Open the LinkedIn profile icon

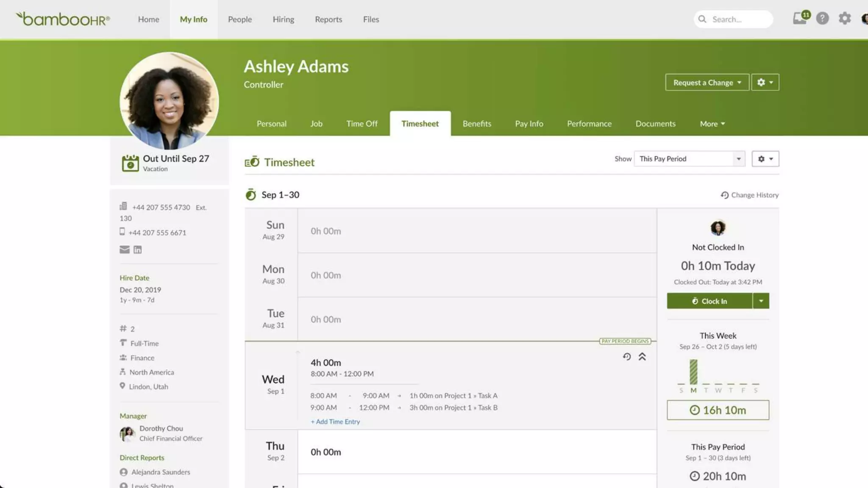pos(138,250)
